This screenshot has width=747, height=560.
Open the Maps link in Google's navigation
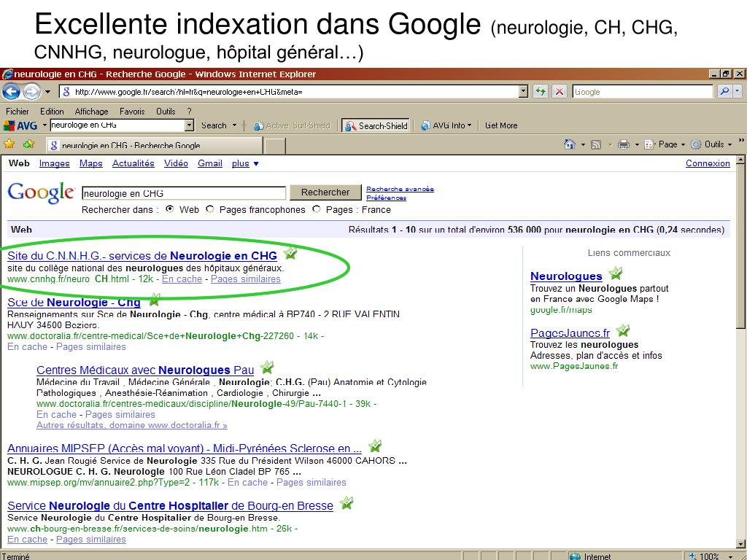coord(91,163)
